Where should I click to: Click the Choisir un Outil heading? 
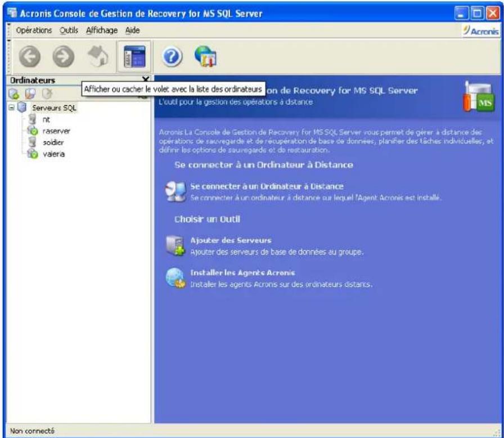[207, 219]
